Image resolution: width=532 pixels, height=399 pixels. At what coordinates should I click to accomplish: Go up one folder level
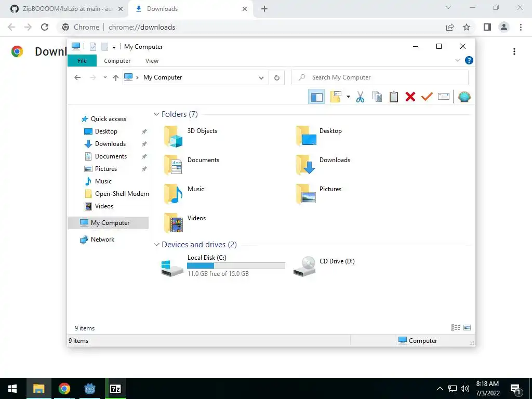[x=116, y=78]
